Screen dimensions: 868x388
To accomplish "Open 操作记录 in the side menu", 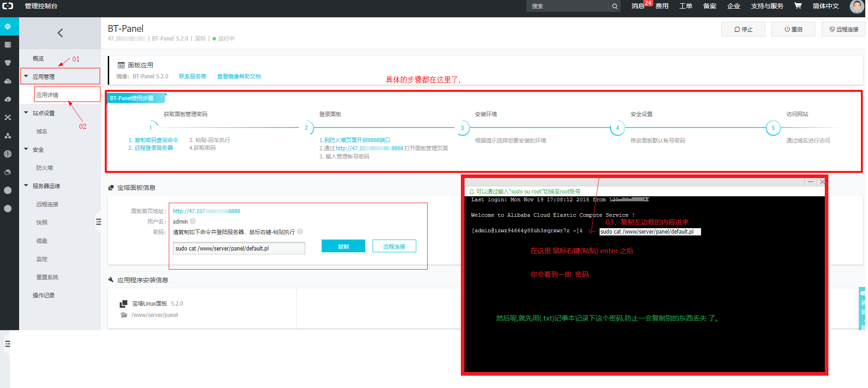I will pos(44,296).
